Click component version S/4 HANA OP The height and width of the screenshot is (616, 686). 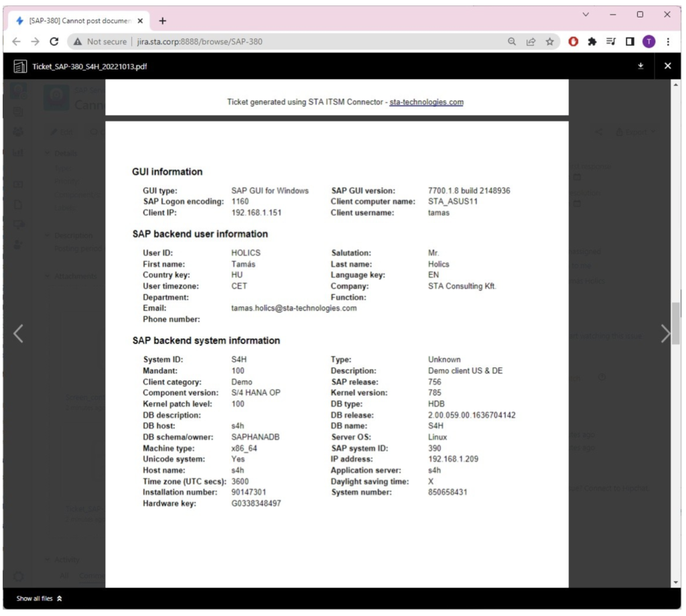255,393
